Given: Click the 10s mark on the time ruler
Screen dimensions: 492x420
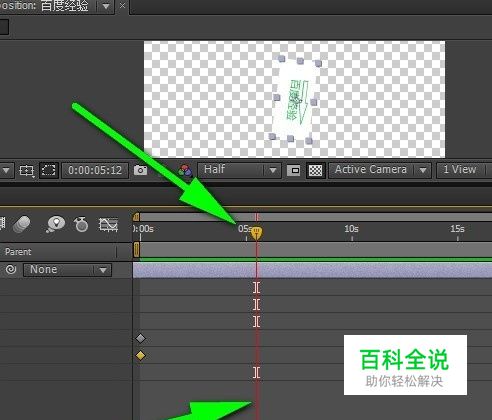Looking at the screenshot, I should click(351, 229).
